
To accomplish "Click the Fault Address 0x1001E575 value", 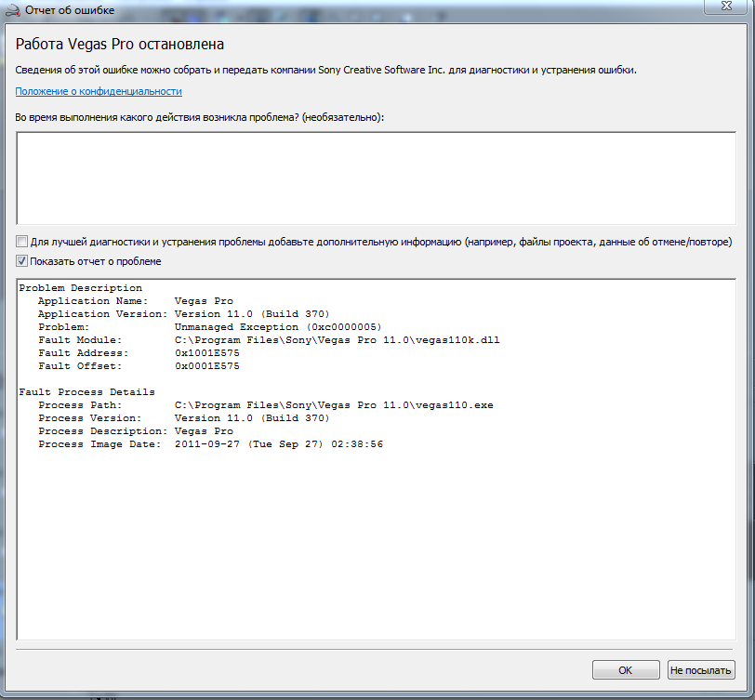I will click(207, 353).
